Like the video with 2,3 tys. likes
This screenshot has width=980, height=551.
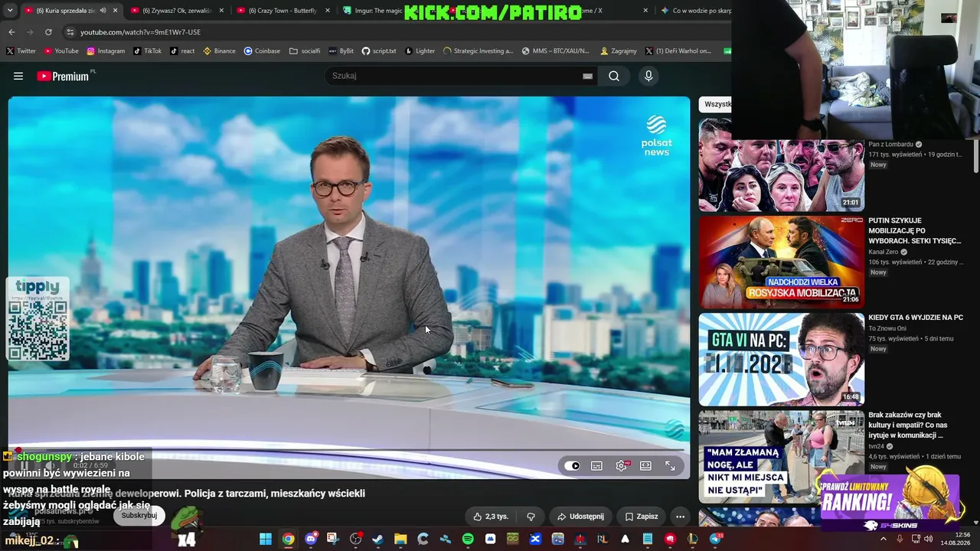491,517
